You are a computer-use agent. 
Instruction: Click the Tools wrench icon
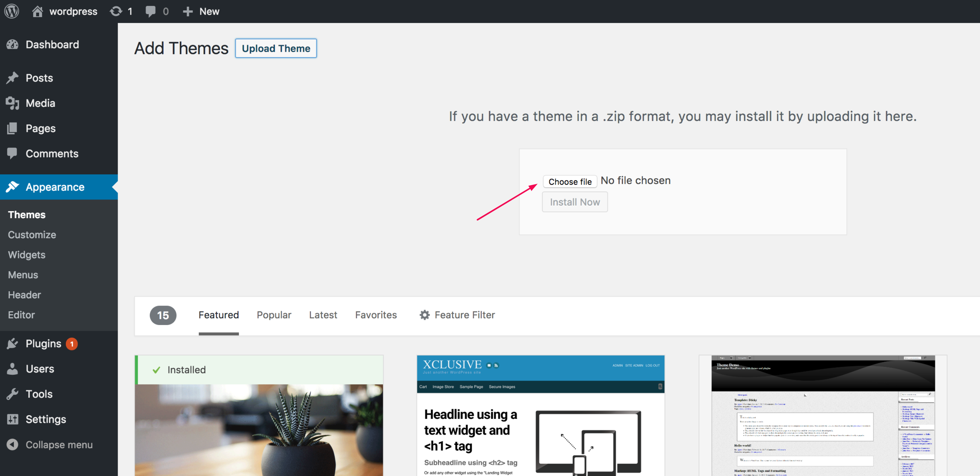[x=12, y=394]
